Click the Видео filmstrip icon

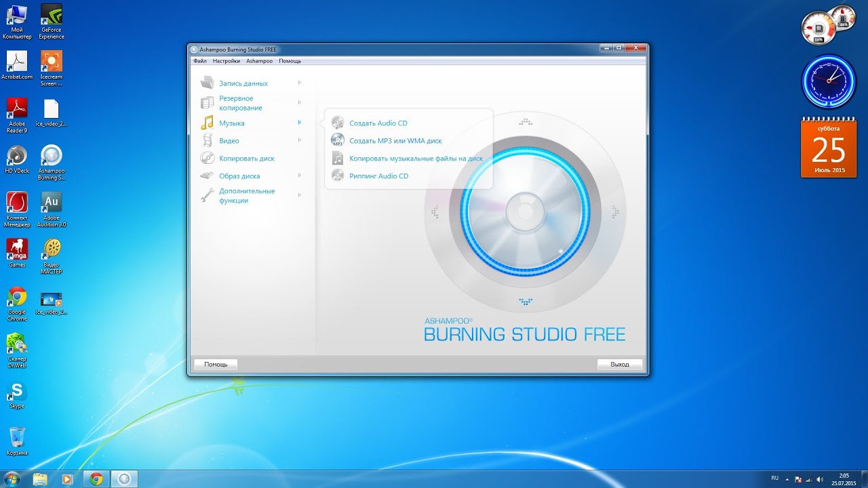(208, 140)
